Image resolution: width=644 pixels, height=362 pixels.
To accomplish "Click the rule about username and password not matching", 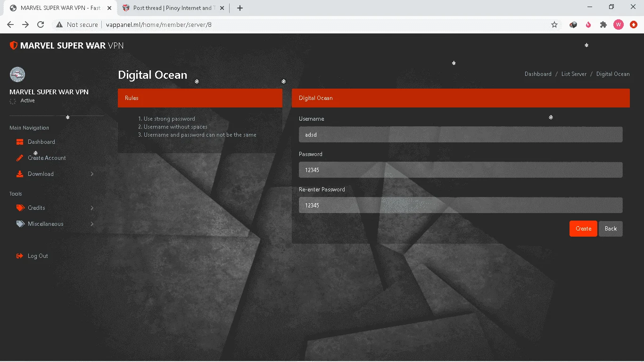I will click(x=200, y=135).
